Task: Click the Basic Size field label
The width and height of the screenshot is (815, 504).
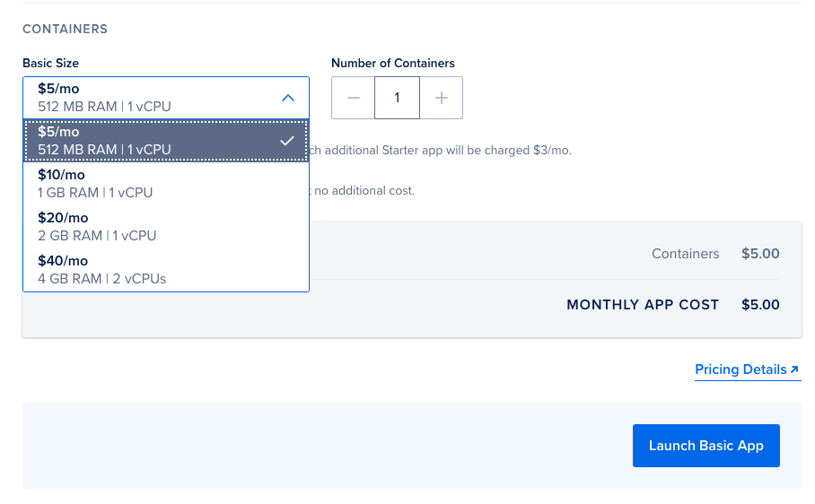Action: pos(50,64)
